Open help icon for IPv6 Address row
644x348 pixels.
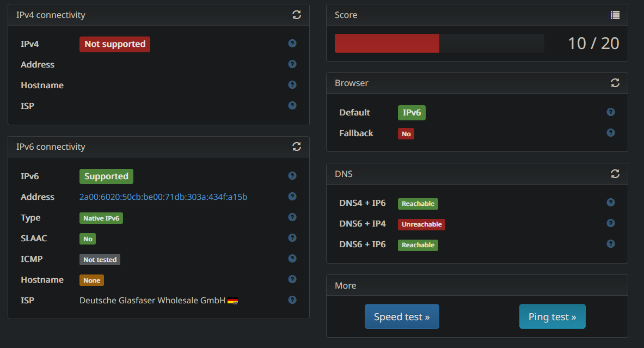tap(292, 197)
